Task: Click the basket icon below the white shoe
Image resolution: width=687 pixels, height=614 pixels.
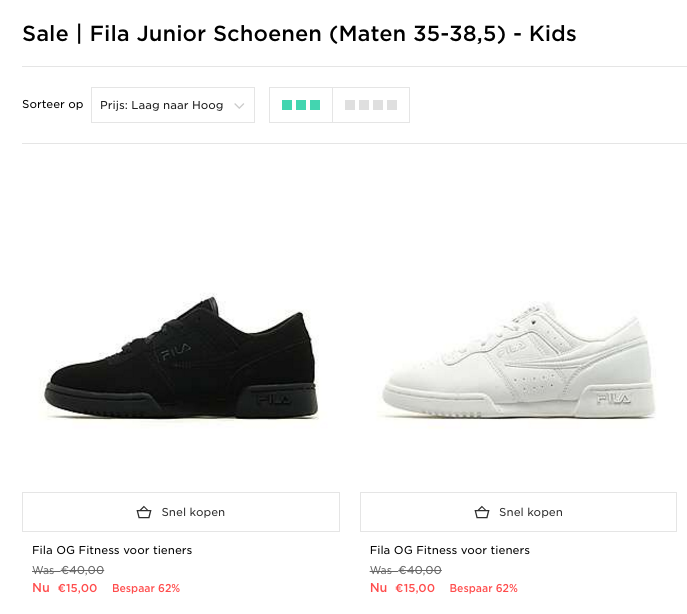Action: pos(482,512)
